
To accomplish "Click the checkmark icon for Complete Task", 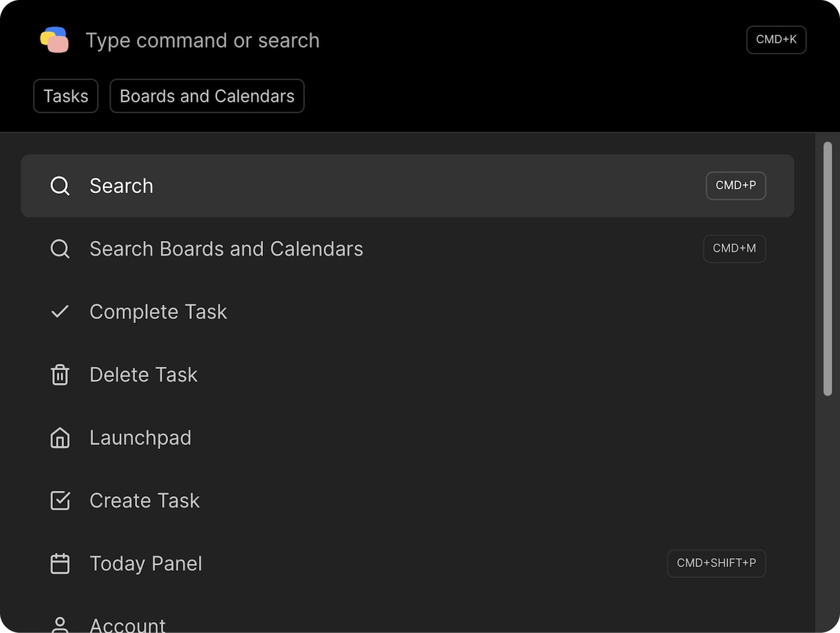I will tap(60, 312).
